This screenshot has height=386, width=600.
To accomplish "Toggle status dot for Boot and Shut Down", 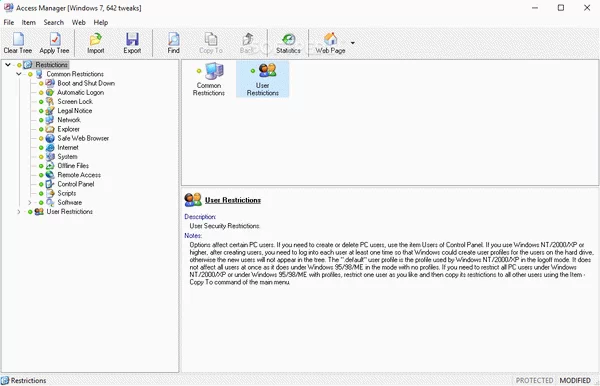I will (41, 83).
